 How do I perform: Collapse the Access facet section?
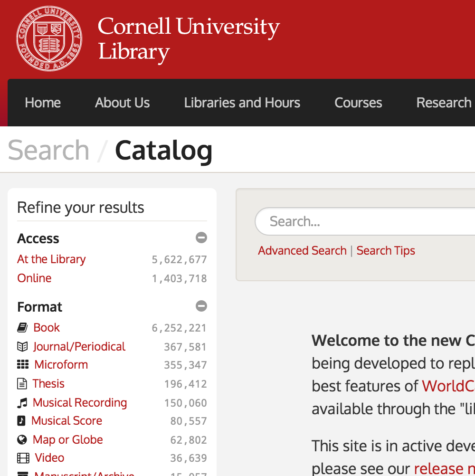pos(201,238)
